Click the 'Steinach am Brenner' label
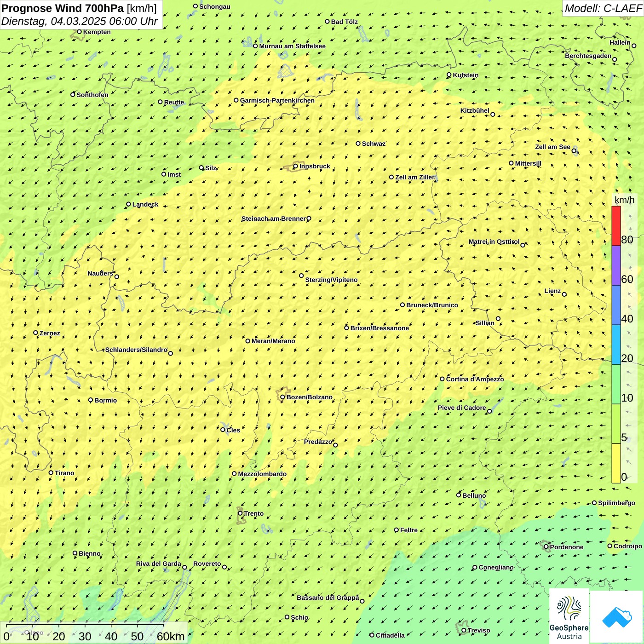This screenshot has width=644, height=644. pos(274,218)
